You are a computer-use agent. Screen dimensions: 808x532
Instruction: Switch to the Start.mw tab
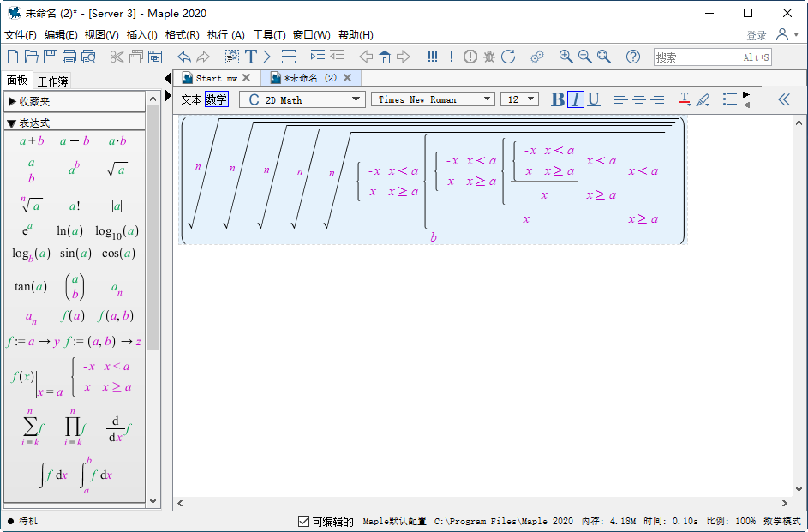[217, 78]
